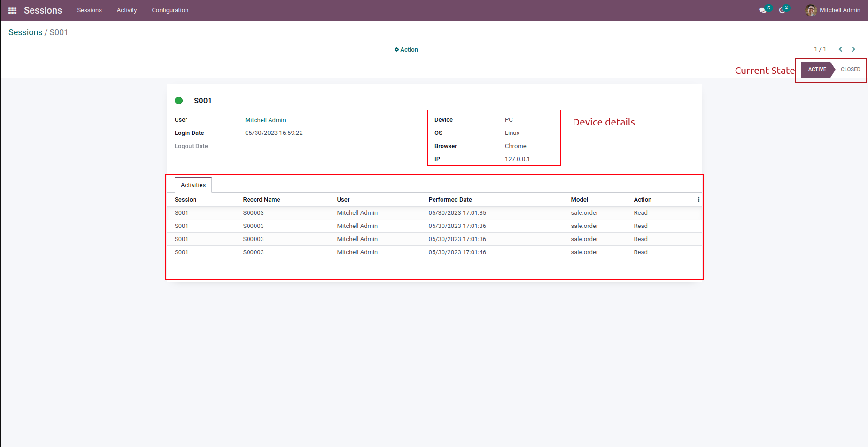This screenshot has height=447, width=868.
Task: Click the Browser field label
Action: pos(445,146)
